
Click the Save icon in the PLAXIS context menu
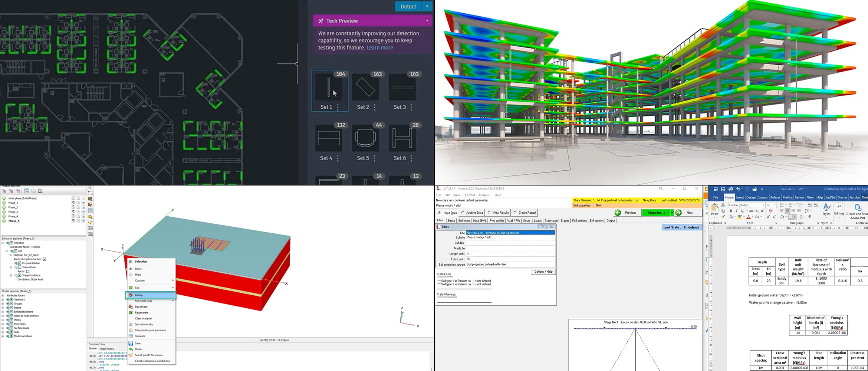click(131, 343)
